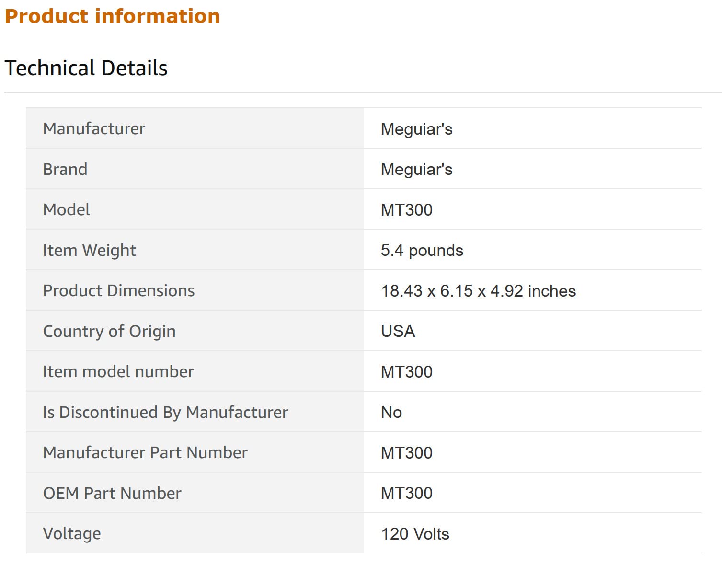Select the "Is Discontinued By Manufacturer" label
The width and height of the screenshot is (722, 588).
pyautogui.click(x=165, y=412)
